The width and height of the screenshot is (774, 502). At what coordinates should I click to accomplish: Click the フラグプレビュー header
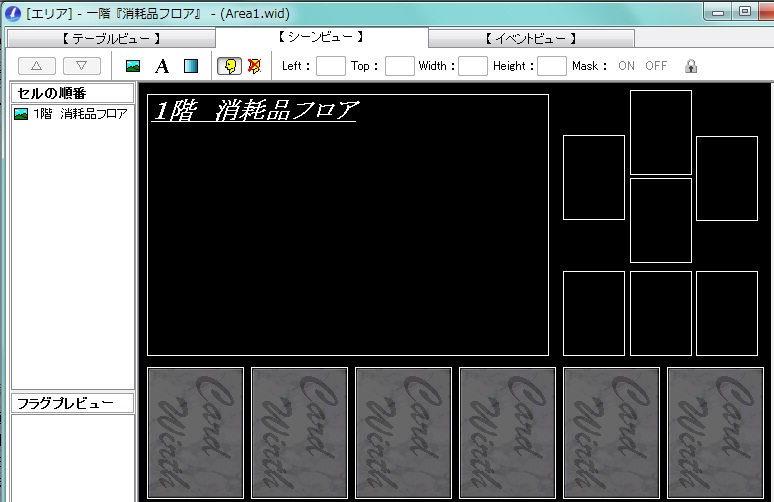[x=73, y=403]
